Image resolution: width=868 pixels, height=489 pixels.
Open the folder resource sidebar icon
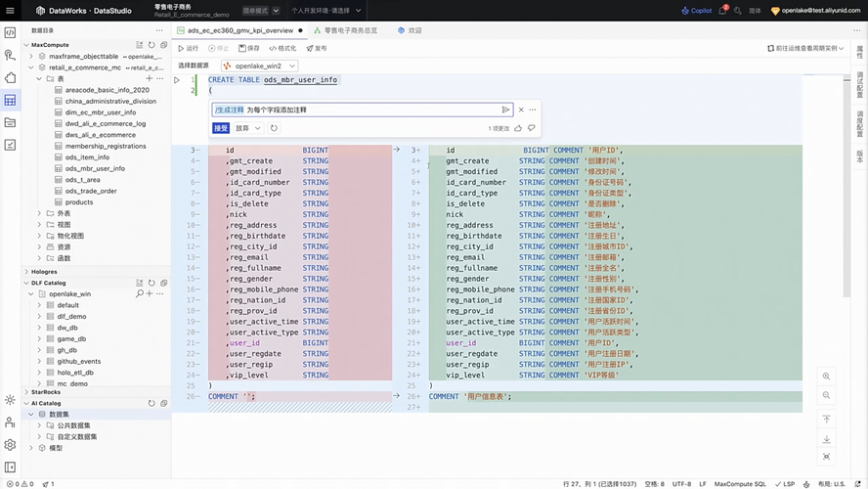click(10, 122)
